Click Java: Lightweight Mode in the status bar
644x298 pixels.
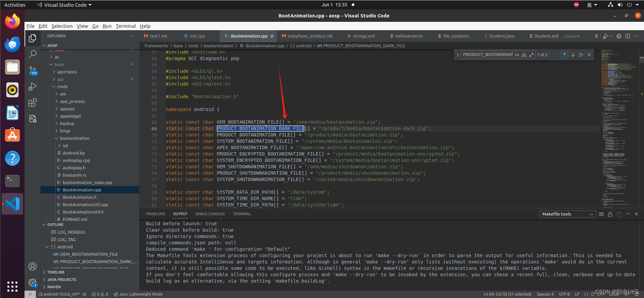click(x=138, y=294)
